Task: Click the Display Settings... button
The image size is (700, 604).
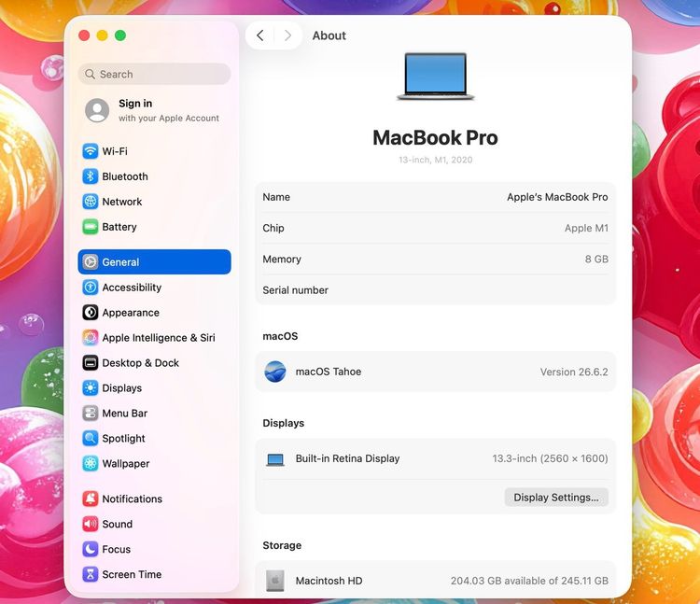Action: click(x=556, y=498)
